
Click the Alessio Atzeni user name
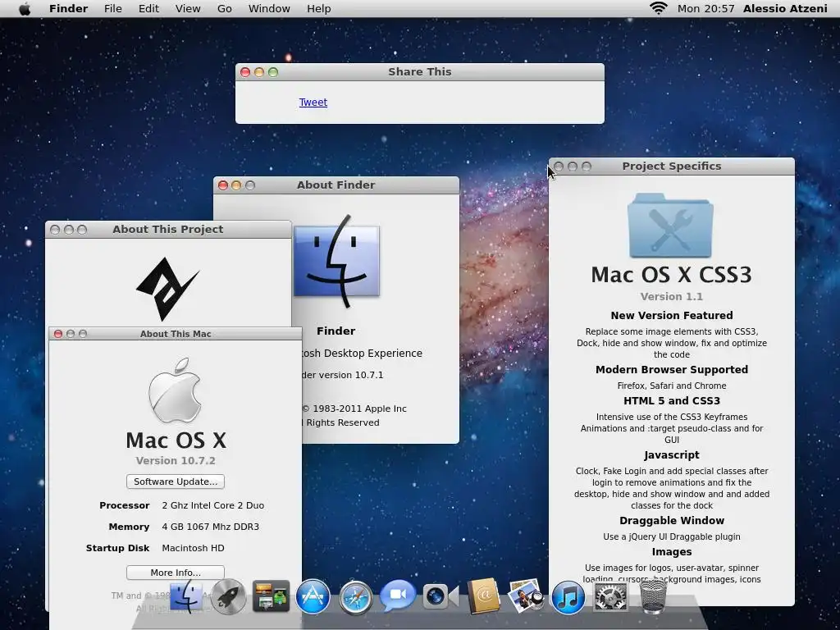pos(785,8)
